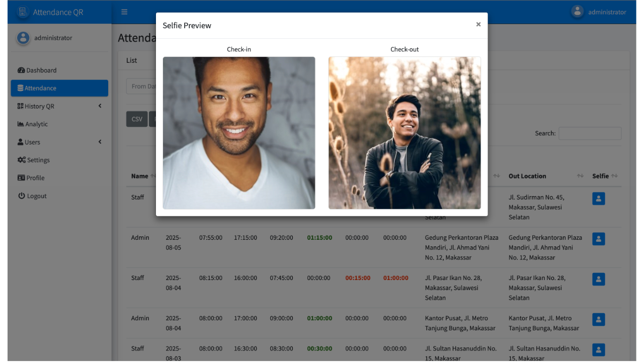Click the administrator name in the sidebar

53,38
